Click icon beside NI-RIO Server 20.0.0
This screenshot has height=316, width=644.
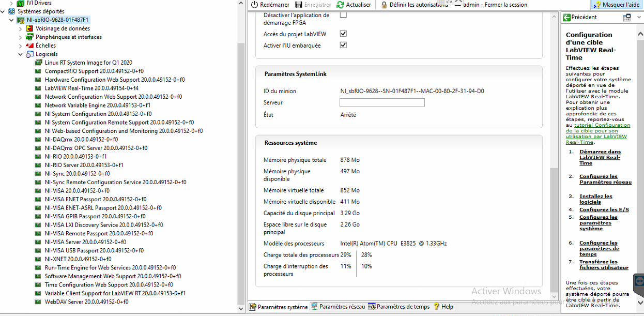pyautogui.click(x=38, y=165)
